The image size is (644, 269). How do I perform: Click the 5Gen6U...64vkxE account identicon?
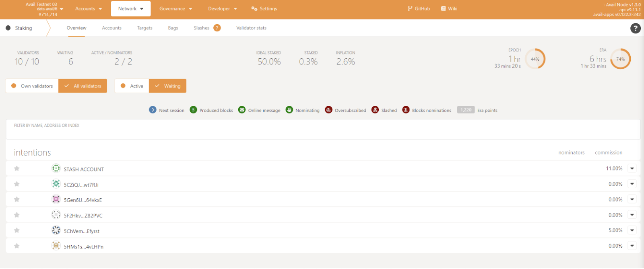click(56, 199)
